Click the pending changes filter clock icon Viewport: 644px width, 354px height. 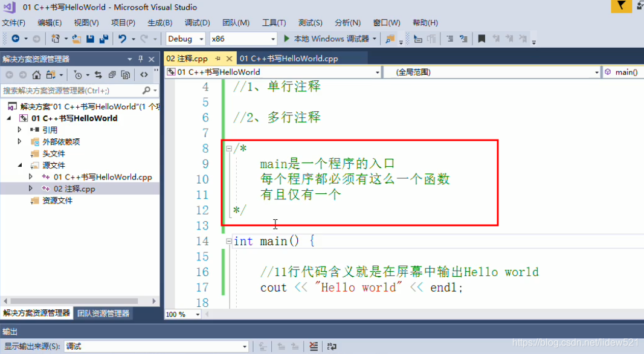click(x=77, y=75)
